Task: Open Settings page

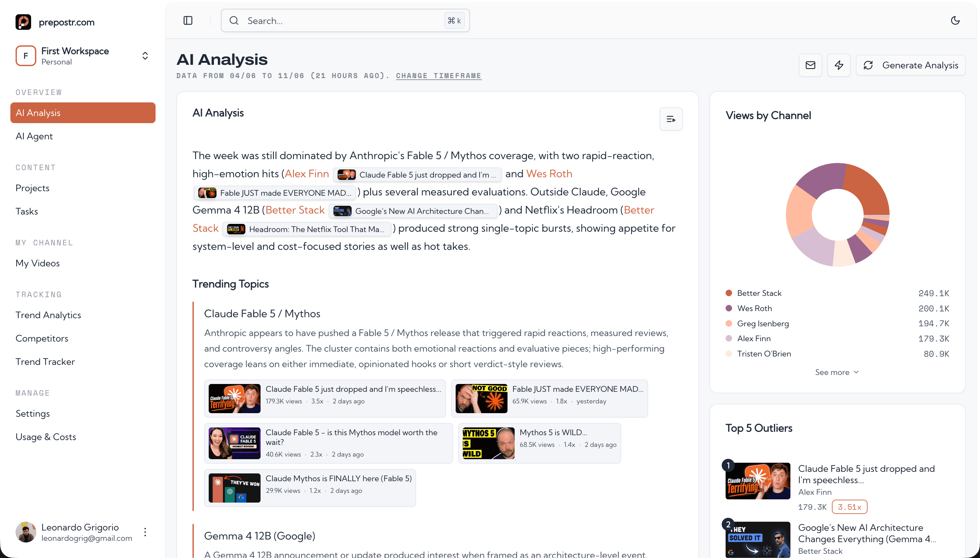Action: click(33, 413)
